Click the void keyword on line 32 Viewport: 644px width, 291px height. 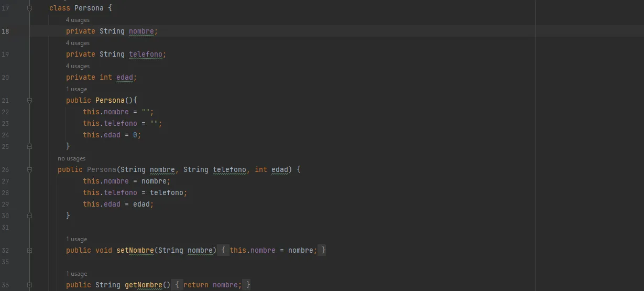(x=104, y=251)
